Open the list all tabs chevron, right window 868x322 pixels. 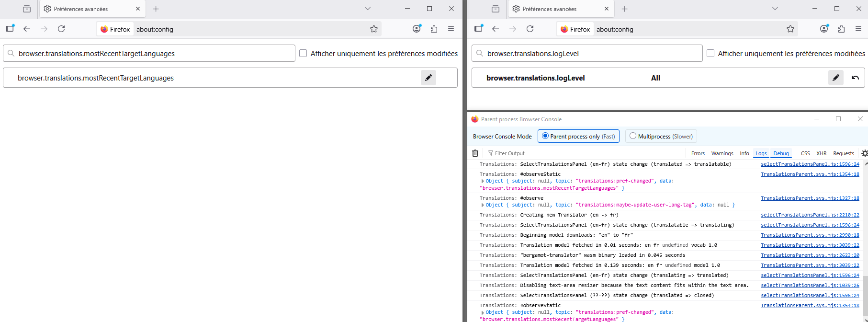(x=775, y=9)
